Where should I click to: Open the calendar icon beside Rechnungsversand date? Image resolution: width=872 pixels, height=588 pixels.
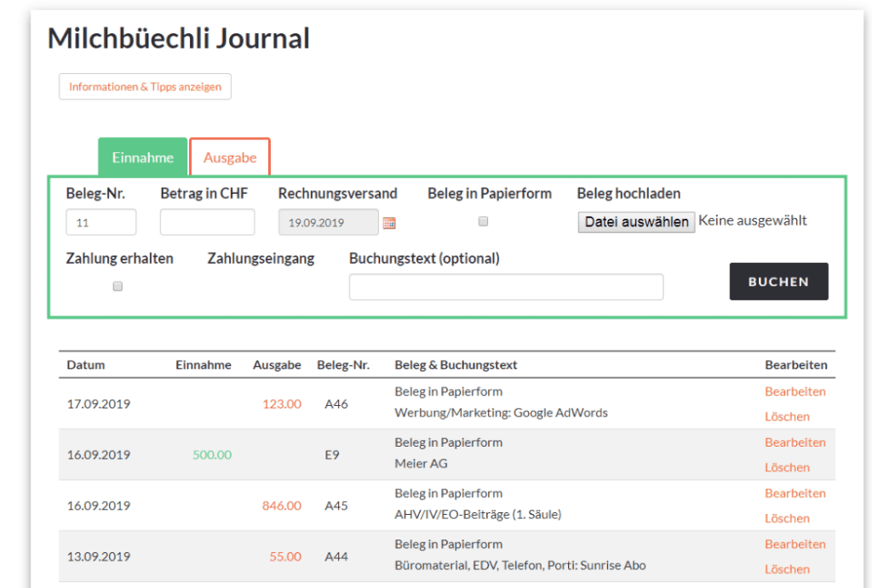tap(389, 223)
